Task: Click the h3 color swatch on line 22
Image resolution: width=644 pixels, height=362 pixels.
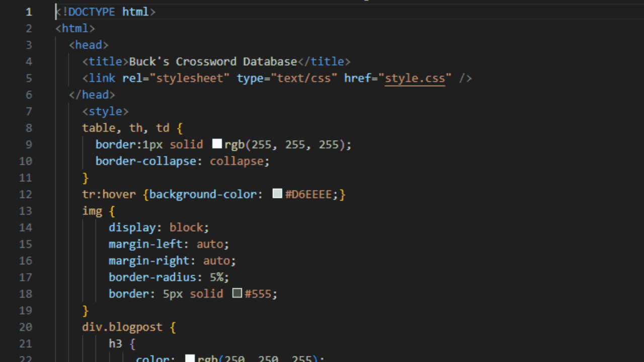Action: (190, 358)
